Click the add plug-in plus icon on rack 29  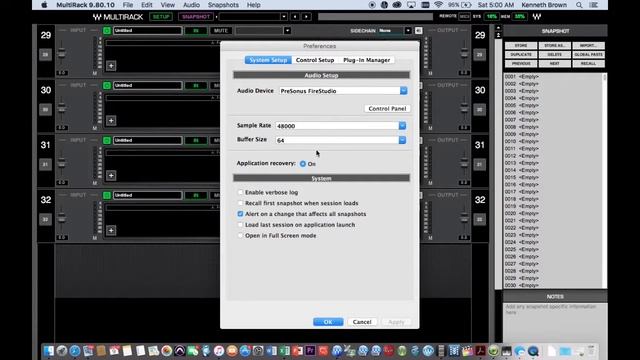111,66
